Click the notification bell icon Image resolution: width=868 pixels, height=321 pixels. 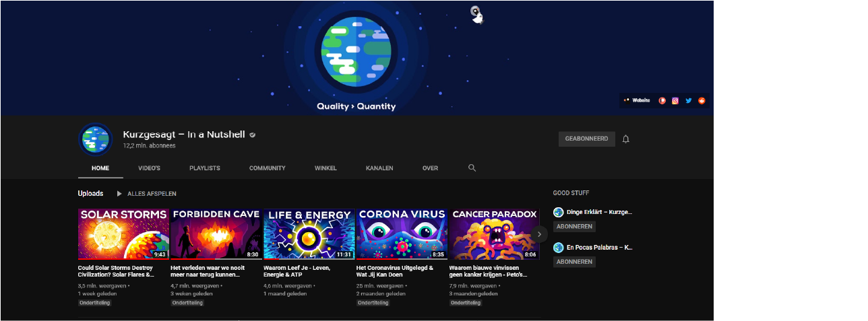point(625,139)
